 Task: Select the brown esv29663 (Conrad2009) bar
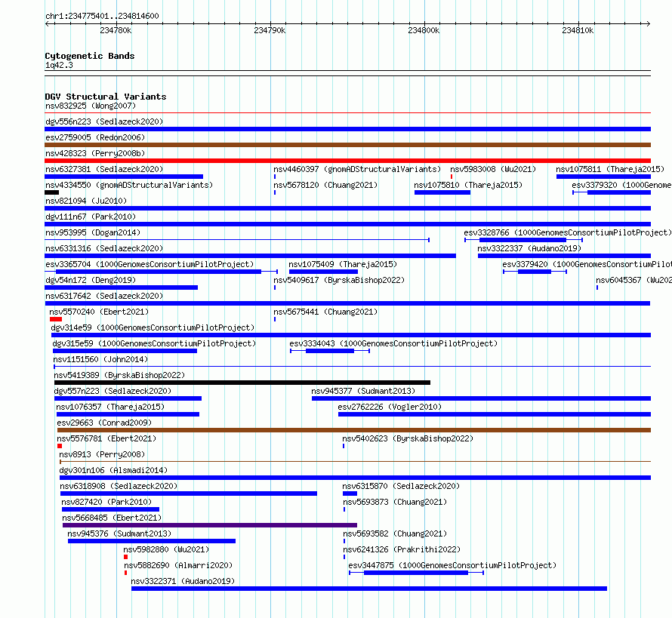pyautogui.click(x=354, y=430)
